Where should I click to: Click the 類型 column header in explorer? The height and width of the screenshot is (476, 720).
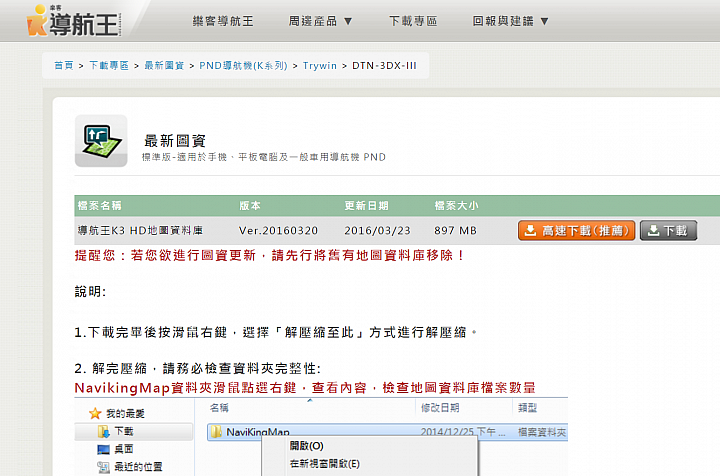coord(527,408)
